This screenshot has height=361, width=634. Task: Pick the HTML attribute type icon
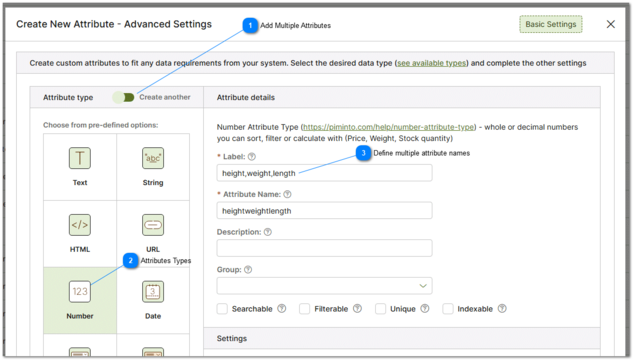[x=80, y=225]
